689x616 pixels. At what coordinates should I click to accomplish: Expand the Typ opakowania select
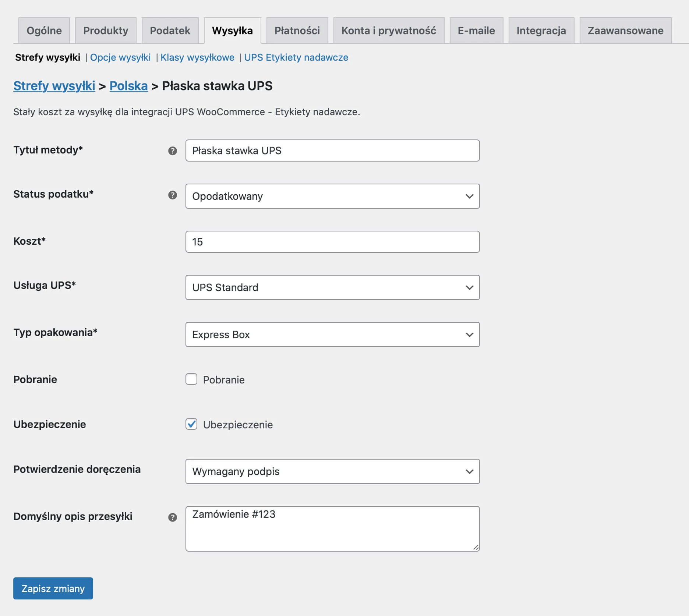(x=332, y=334)
